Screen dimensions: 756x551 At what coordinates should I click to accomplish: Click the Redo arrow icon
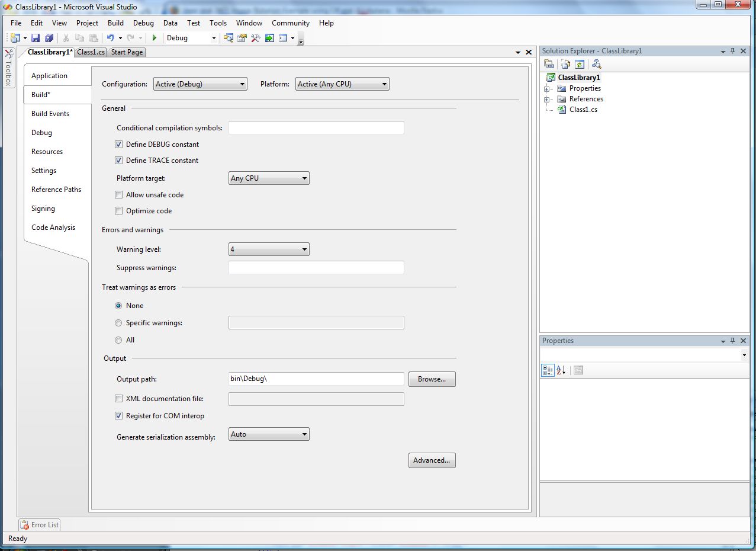130,38
